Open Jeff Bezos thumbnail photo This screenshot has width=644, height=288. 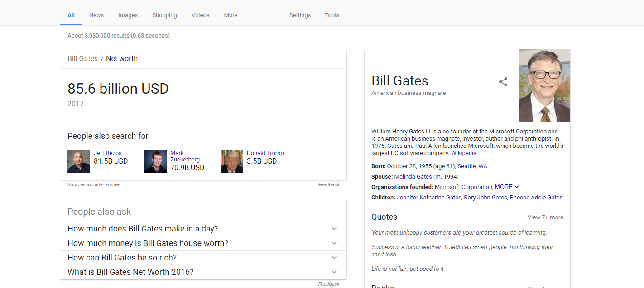[x=79, y=161]
